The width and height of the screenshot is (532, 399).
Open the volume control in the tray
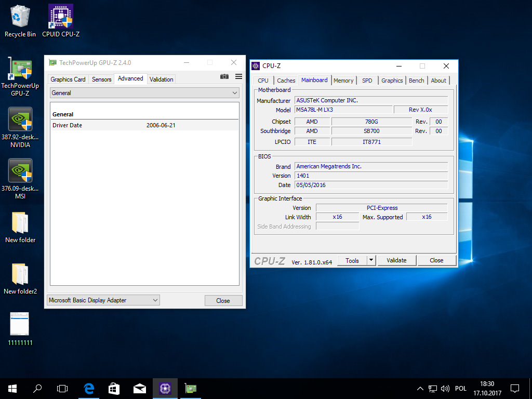coord(445,389)
